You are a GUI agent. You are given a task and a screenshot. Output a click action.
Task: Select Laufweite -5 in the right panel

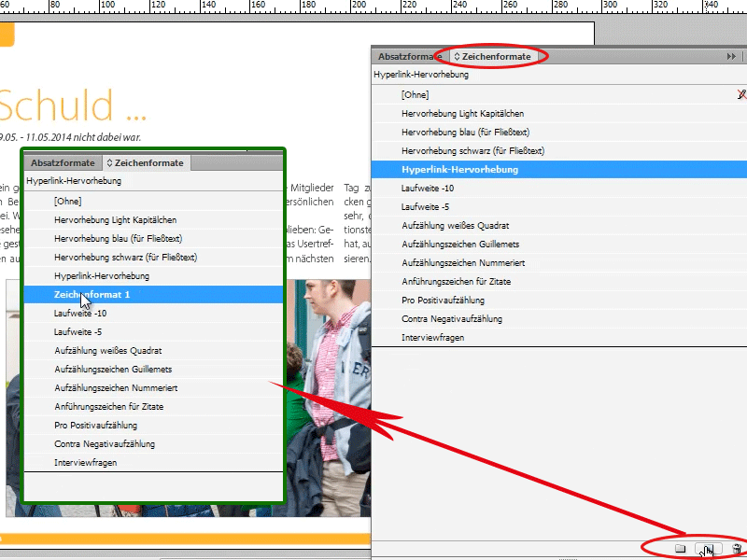tap(558, 206)
